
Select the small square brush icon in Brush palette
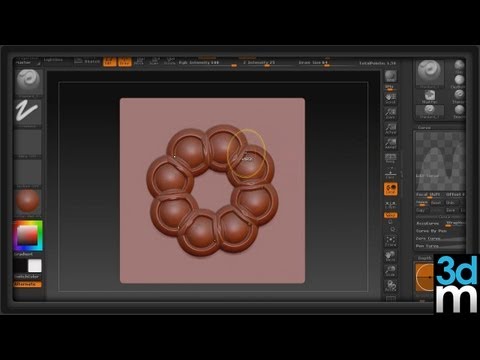point(430,97)
